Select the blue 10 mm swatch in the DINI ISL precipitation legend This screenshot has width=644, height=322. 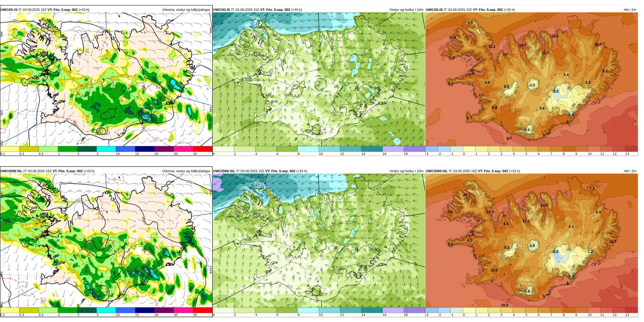[x=125, y=310]
